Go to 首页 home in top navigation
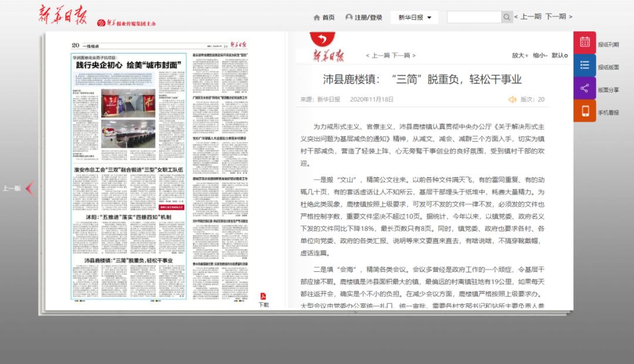 pyautogui.click(x=324, y=17)
